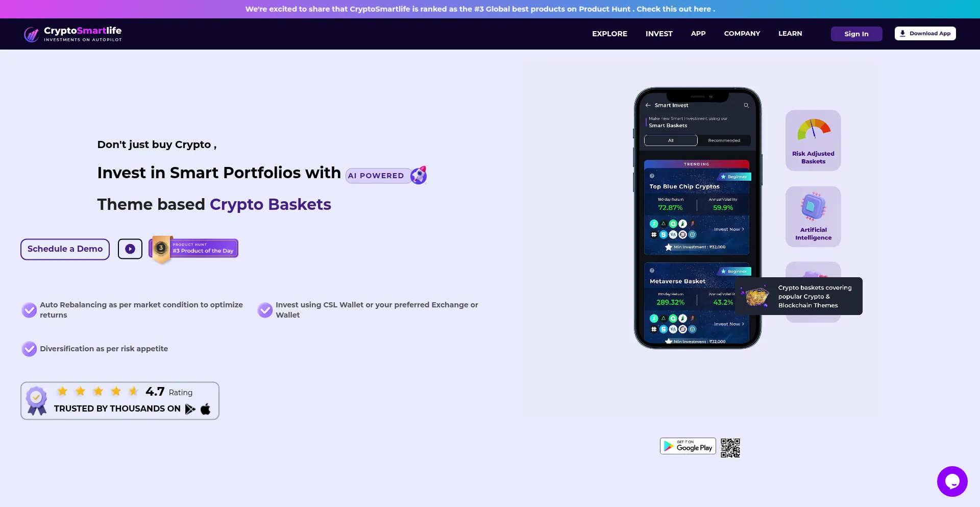
Task: Click the Beginner tag on Metaverse Basket
Action: tap(734, 271)
